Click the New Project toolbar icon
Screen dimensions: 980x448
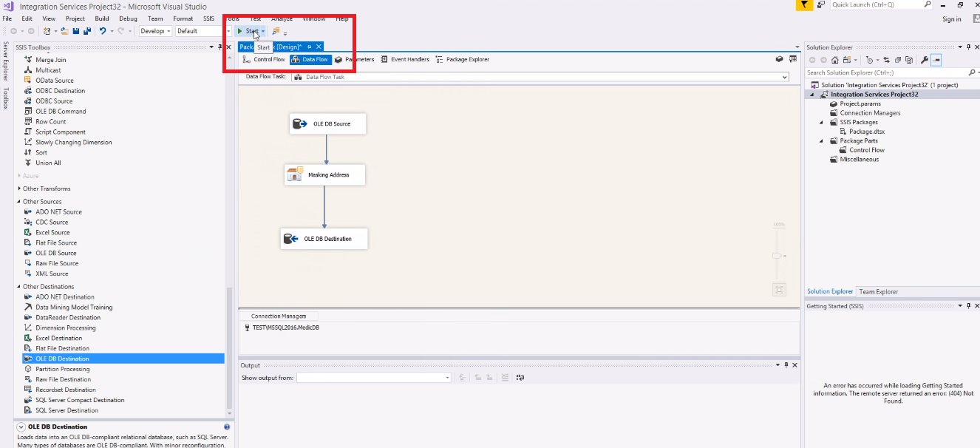pos(47,31)
